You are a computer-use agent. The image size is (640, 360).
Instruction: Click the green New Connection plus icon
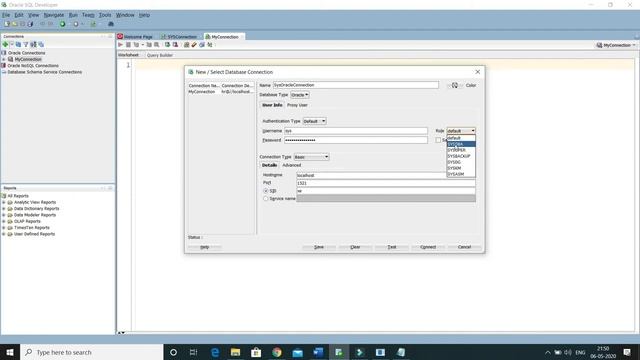pos(5,44)
